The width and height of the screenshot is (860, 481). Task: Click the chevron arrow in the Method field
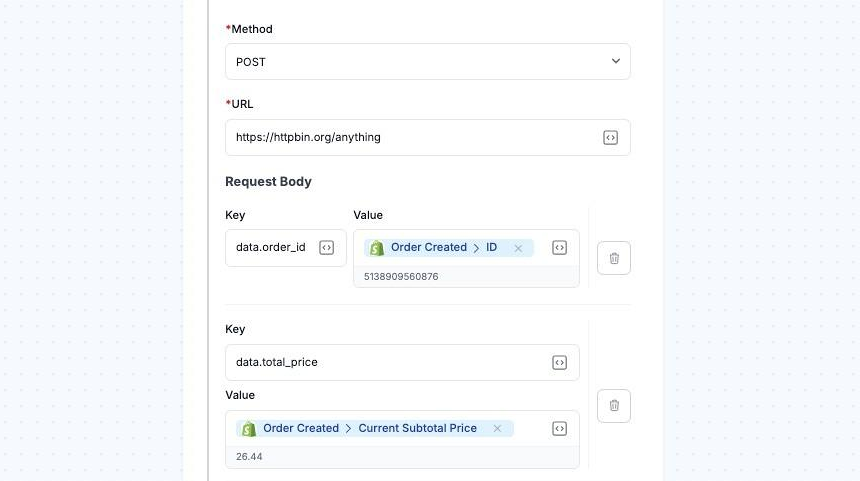point(615,62)
